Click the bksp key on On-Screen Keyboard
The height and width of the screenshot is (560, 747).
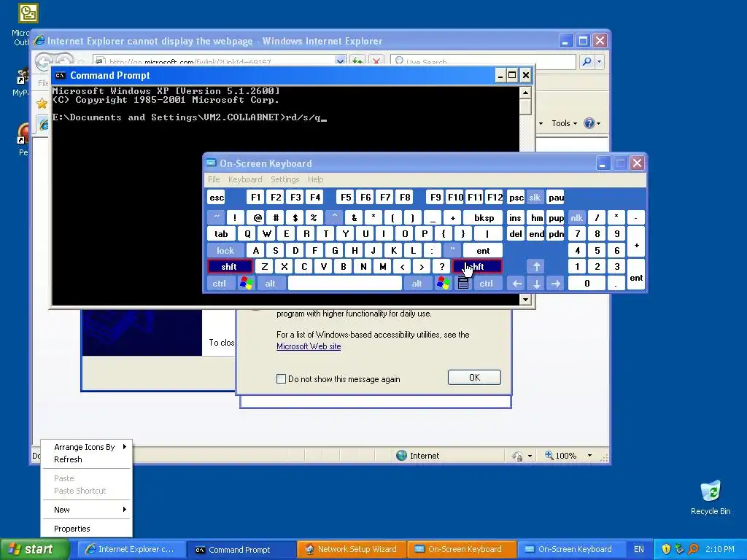pos(483,217)
